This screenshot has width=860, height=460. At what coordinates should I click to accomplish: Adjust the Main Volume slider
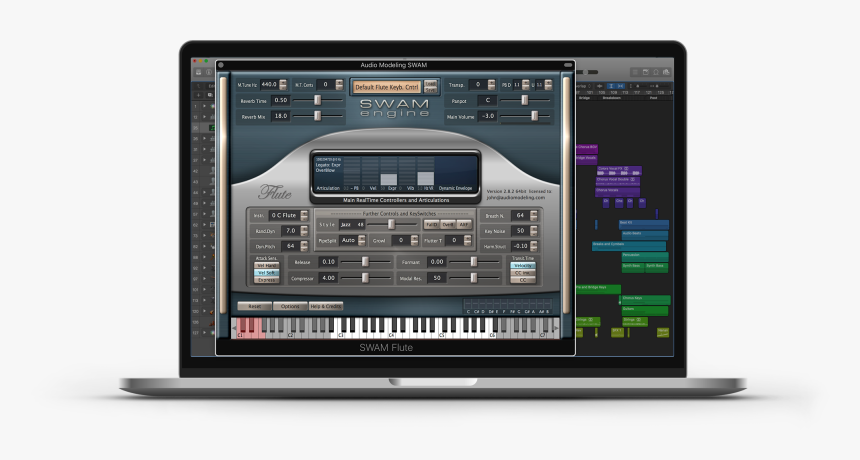click(x=525, y=116)
